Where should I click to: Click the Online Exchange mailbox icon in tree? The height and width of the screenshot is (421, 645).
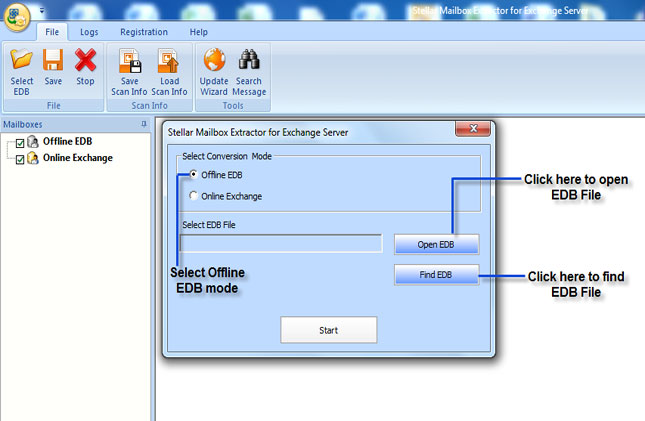[x=32, y=158]
